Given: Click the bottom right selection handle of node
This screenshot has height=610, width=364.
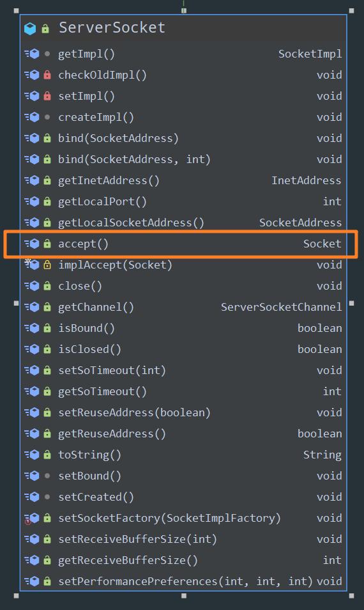Looking at the screenshot, I should 352,595.
